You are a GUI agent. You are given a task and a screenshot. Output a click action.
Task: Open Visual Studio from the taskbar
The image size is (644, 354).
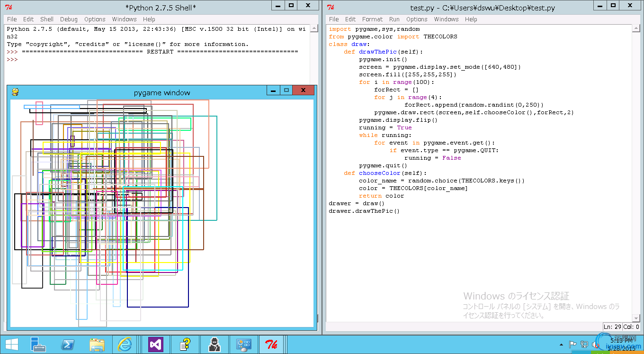tap(156, 344)
